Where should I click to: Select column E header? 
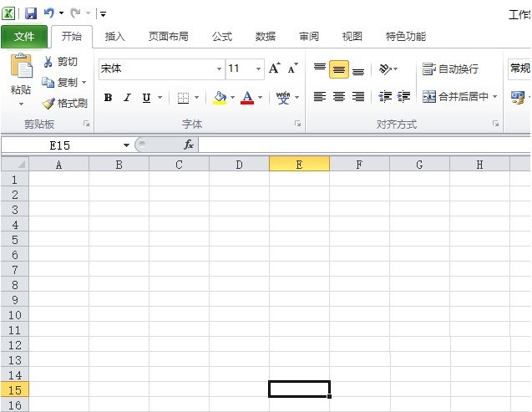(299, 165)
